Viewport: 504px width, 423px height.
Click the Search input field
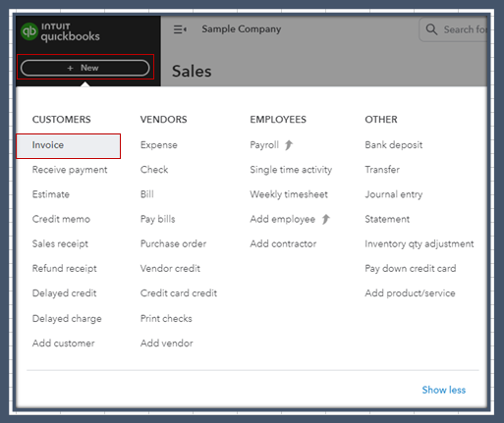point(453,29)
